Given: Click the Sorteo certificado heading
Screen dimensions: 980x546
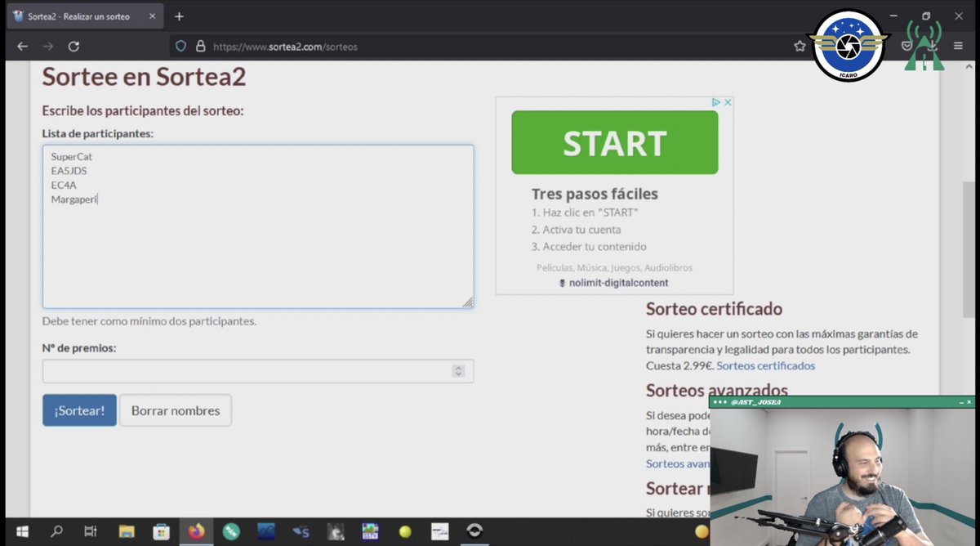Looking at the screenshot, I should pyautogui.click(x=714, y=309).
